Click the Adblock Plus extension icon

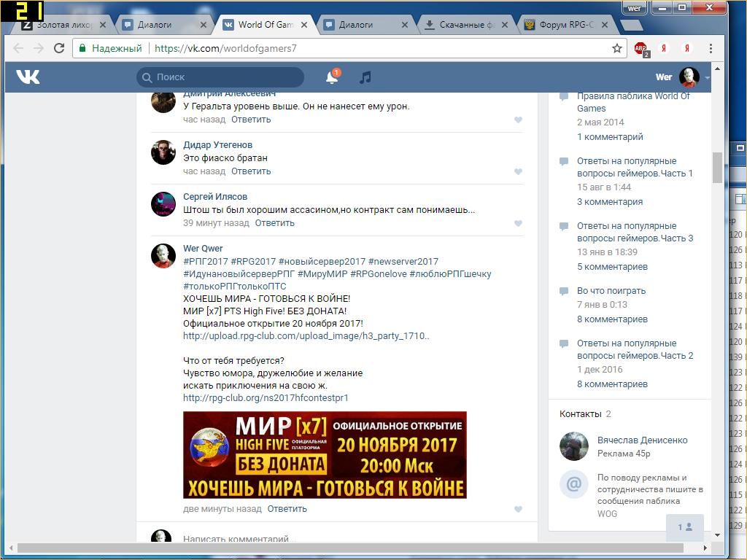(x=640, y=48)
